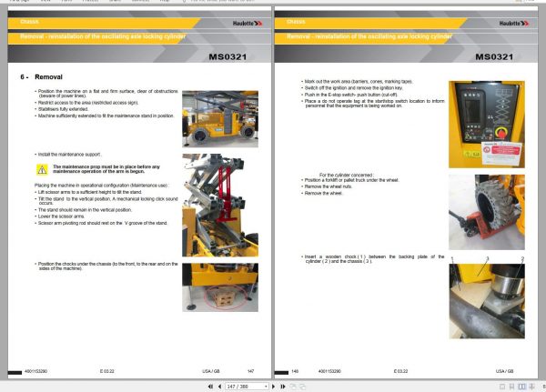Screen dimensions: 546x392
Task: Click the Haulotte logo on right page
Action: tap(514, 24)
